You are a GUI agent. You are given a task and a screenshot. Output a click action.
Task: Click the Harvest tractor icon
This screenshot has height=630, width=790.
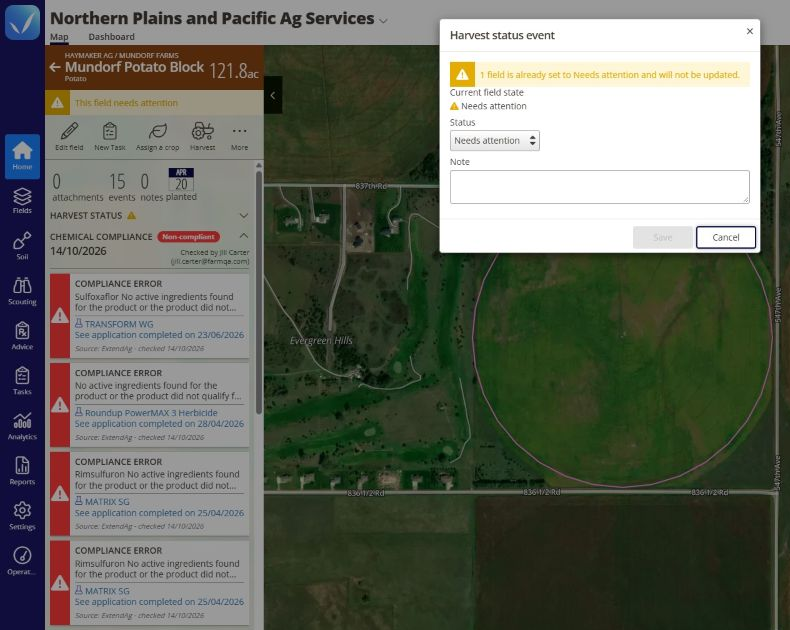click(x=203, y=131)
